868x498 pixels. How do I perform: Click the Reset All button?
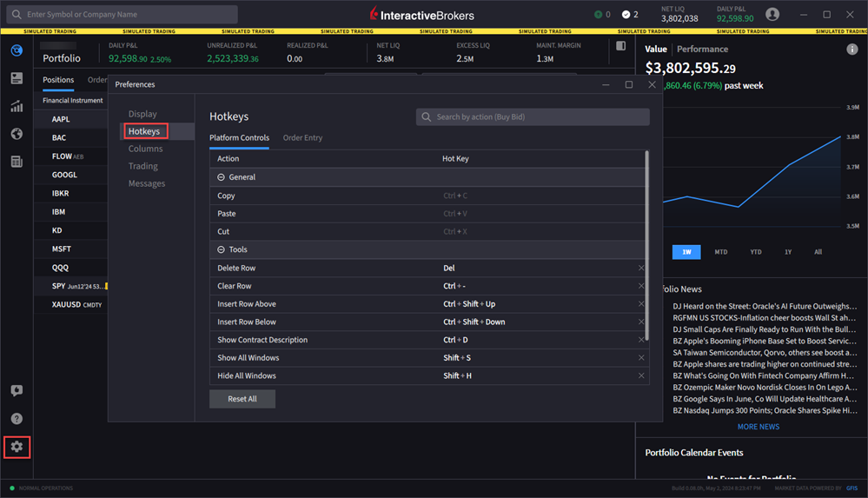coord(242,399)
